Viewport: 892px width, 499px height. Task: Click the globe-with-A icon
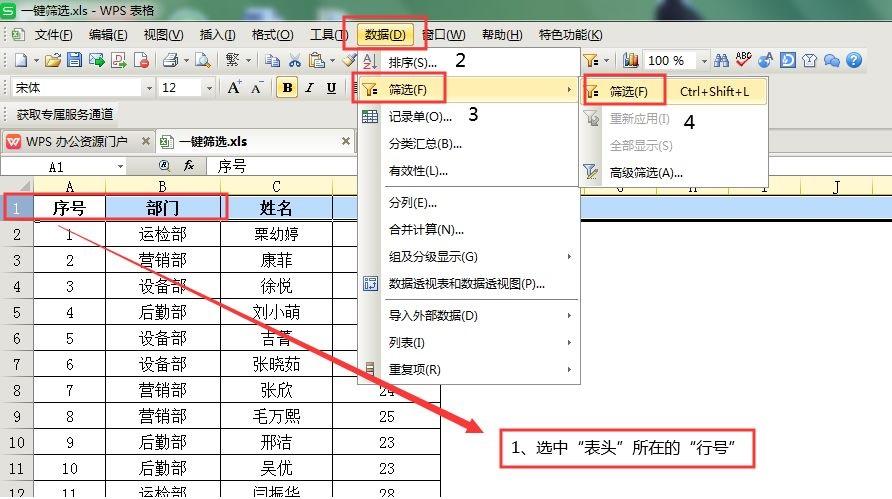tap(766, 60)
